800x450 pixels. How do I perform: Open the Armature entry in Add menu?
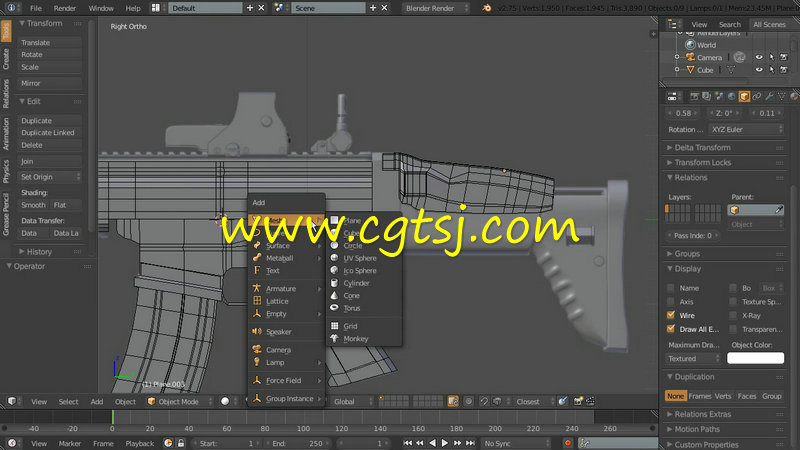286,289
